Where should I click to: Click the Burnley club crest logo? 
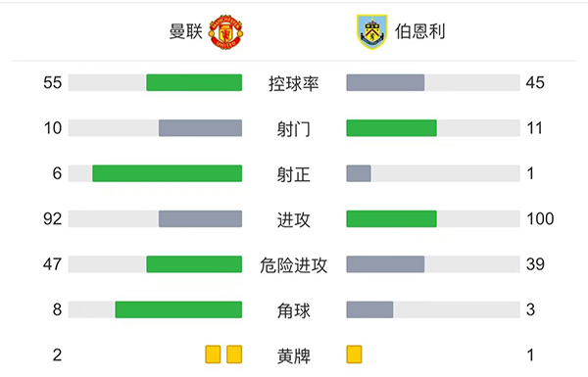coord(371,32)
